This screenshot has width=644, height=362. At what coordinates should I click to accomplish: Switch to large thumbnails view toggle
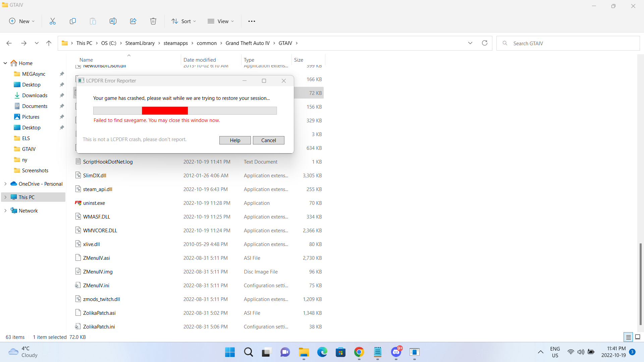tap(638, 337)
